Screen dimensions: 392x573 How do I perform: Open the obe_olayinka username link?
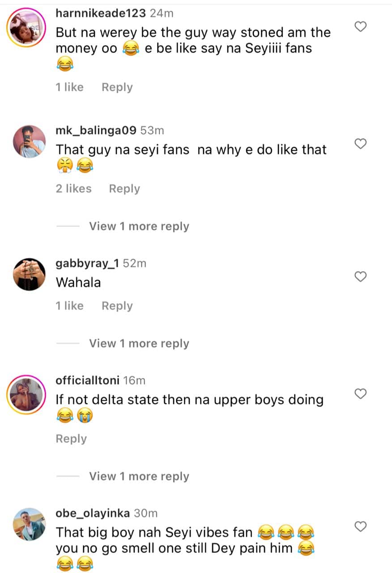click(93, 513)
